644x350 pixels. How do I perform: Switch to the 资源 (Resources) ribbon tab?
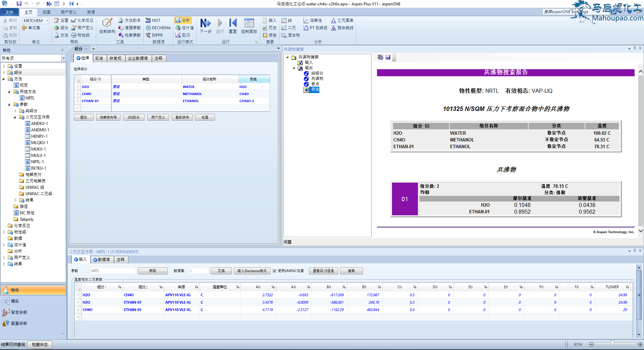[91, 12]
